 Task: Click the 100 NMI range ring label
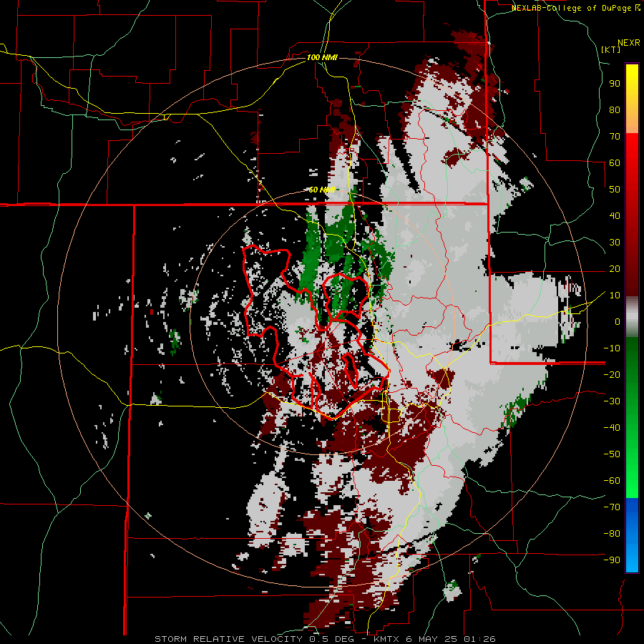tap(322, 57)
